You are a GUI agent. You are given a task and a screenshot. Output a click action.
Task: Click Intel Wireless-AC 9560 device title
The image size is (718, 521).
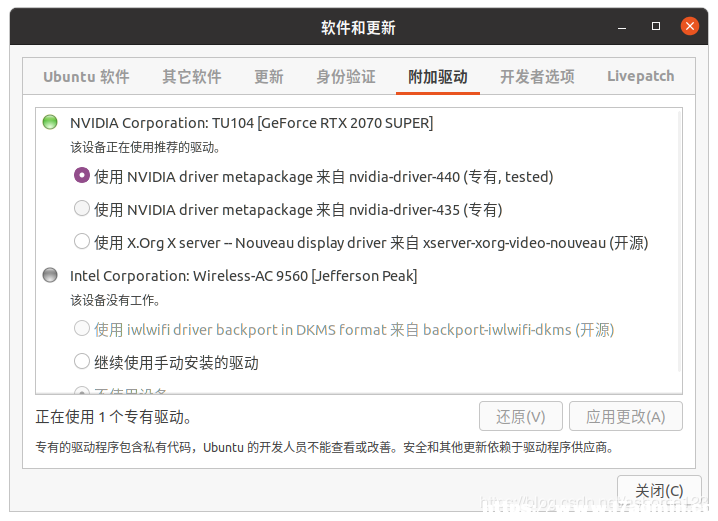243,276
